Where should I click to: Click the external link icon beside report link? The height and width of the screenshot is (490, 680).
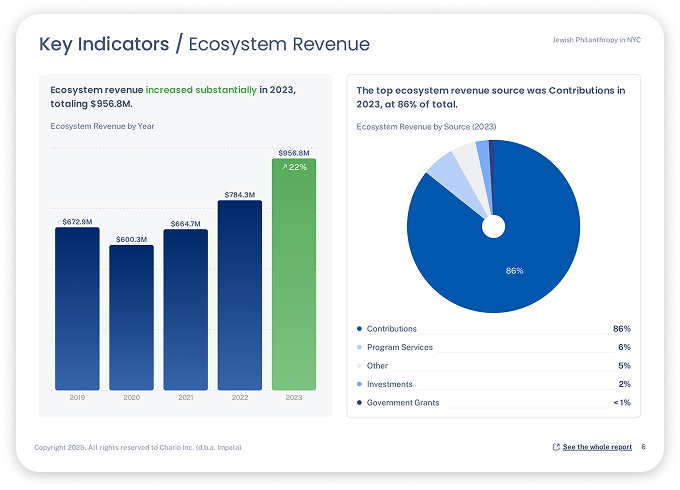[556, 447]
